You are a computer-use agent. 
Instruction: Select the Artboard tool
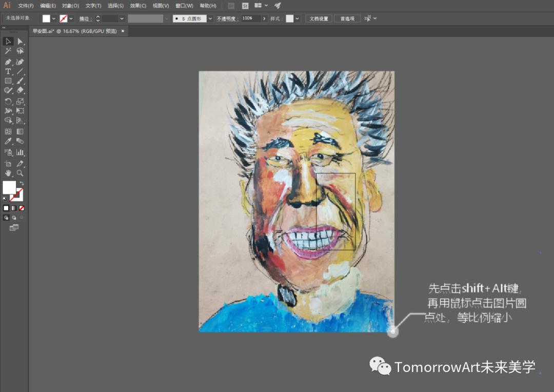pos(8,164)
